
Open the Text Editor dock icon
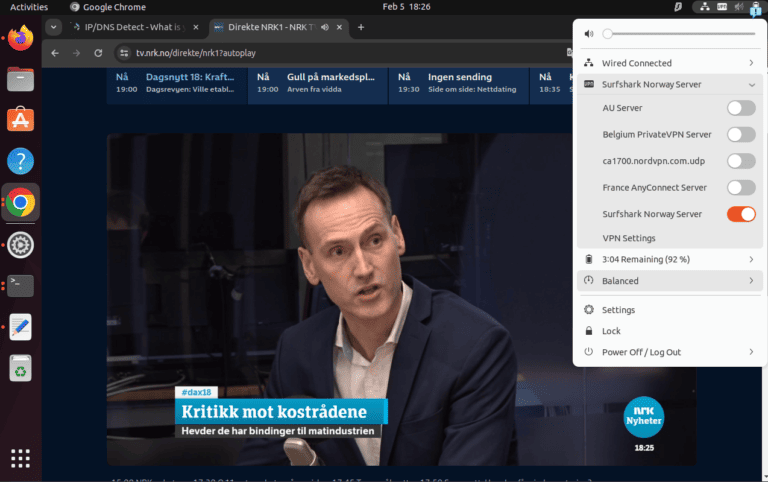tap(20, 327)
